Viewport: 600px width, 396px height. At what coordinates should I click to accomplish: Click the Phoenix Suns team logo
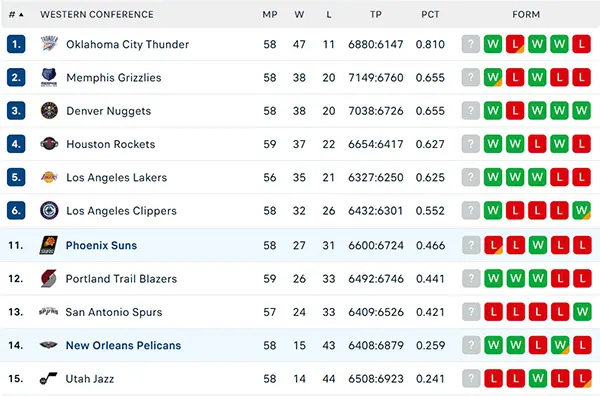coord(49,245)
